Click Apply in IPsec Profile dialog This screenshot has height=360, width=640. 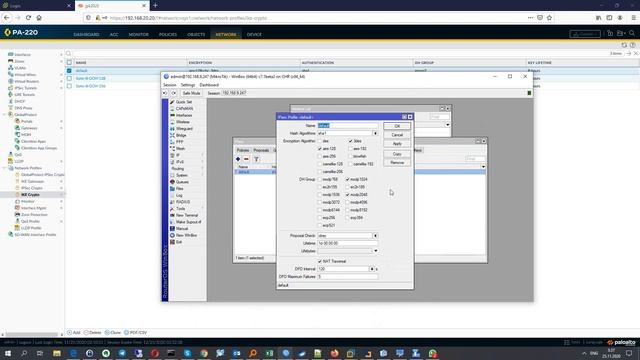[397, 144]
